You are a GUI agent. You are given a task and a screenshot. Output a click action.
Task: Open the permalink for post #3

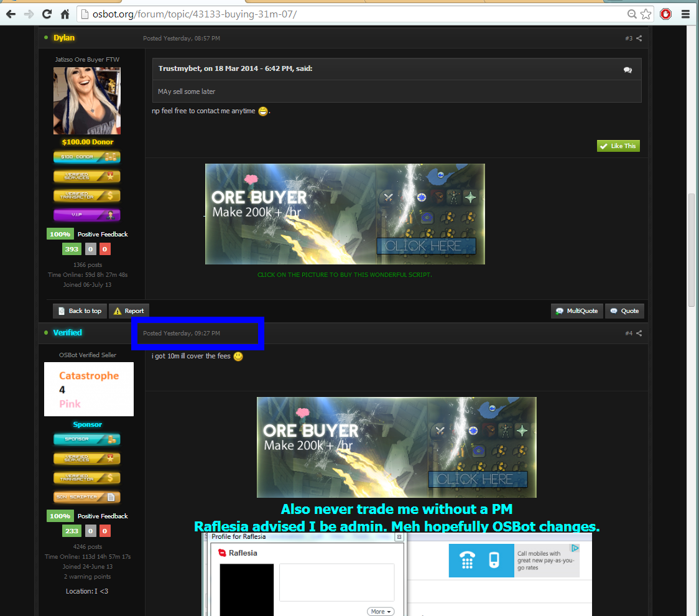coord(629,39)
